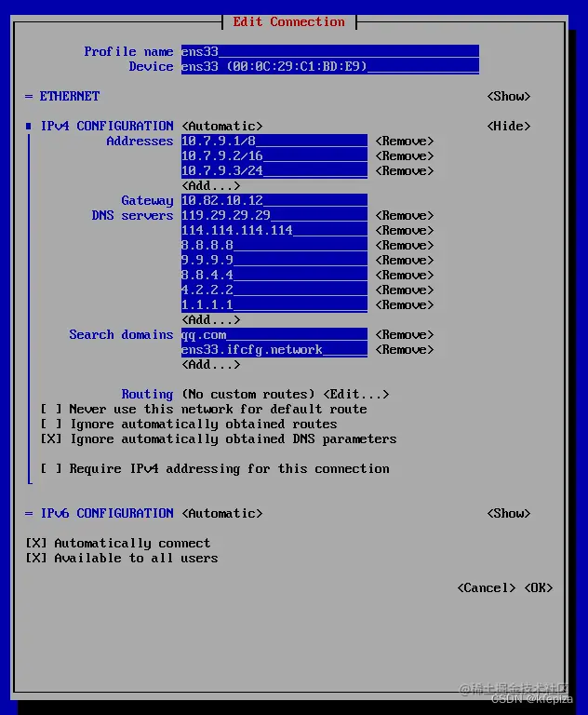This screenshot has width=588, height=715.
Task: Remove DNS server 8.8.8.8
Action: pyautogui.click(x=405, y=246)
